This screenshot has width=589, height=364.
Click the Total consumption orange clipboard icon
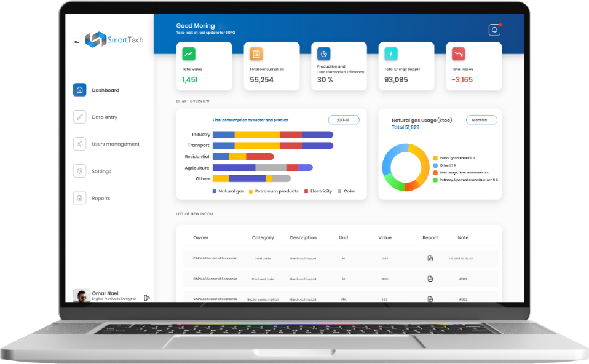click(256, 54)
